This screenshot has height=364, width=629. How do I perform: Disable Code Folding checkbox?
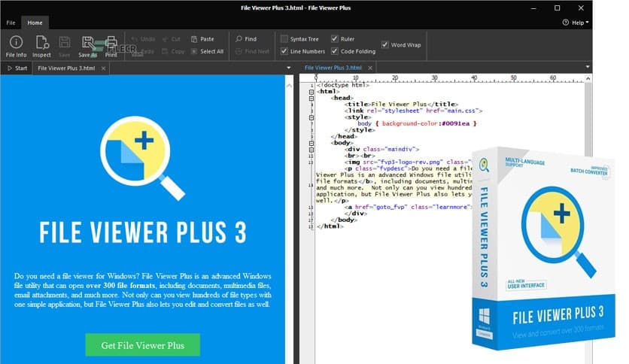334,51
